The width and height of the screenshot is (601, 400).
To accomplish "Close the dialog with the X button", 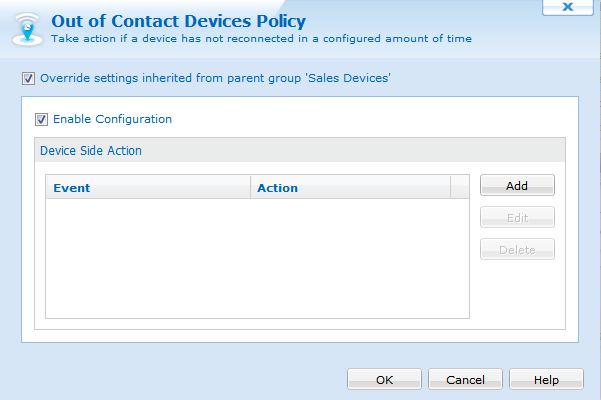I will pos(568,7).
